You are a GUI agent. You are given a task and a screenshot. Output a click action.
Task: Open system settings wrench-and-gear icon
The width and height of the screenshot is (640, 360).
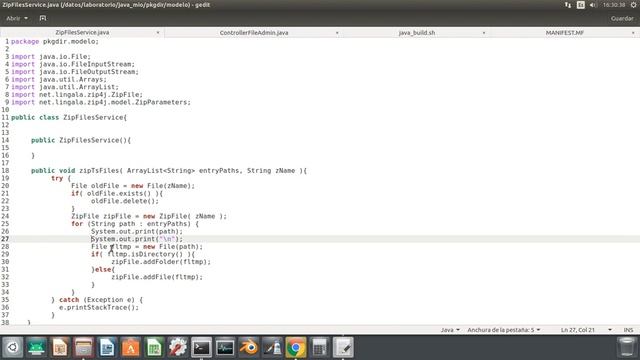pos(178,348)
